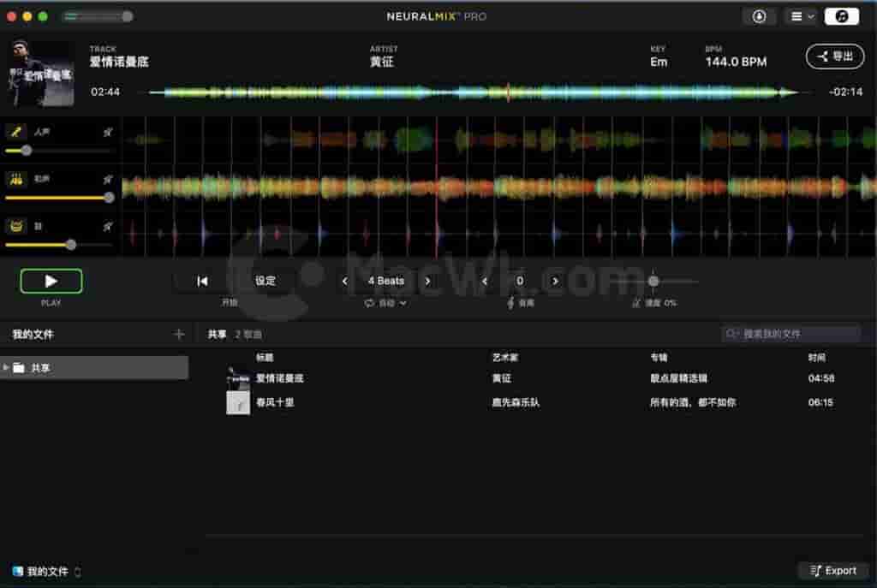Select the 春风十里 song row

pos(534,402)
